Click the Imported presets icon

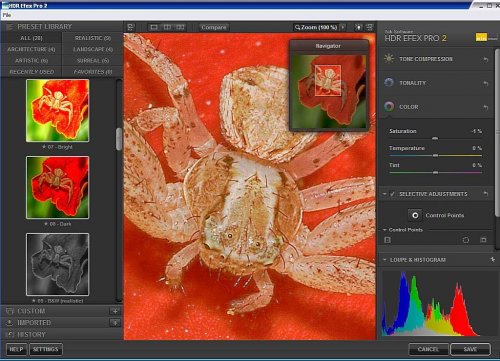coord(10,323)
